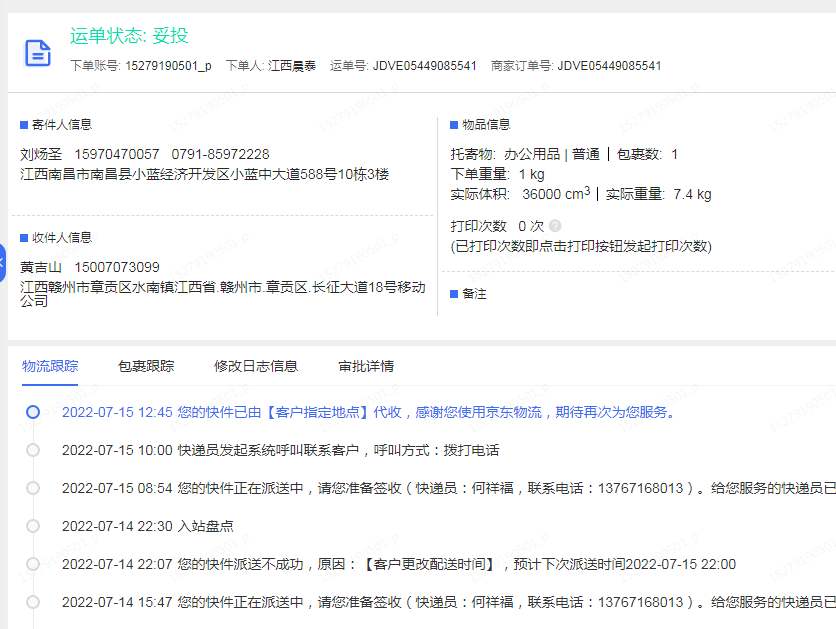
Task: Click the help icon beside 打印次数
Action: [x=555, y=226]
